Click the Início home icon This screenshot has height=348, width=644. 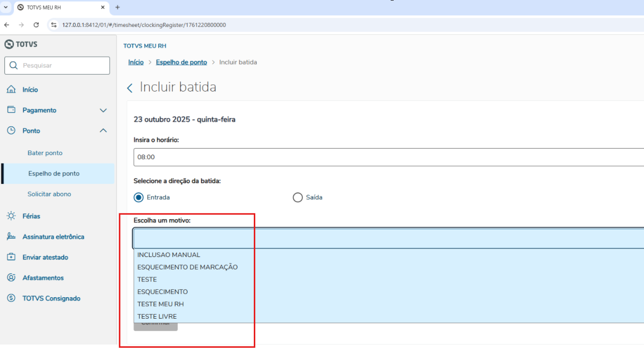[x=11, y=89]
